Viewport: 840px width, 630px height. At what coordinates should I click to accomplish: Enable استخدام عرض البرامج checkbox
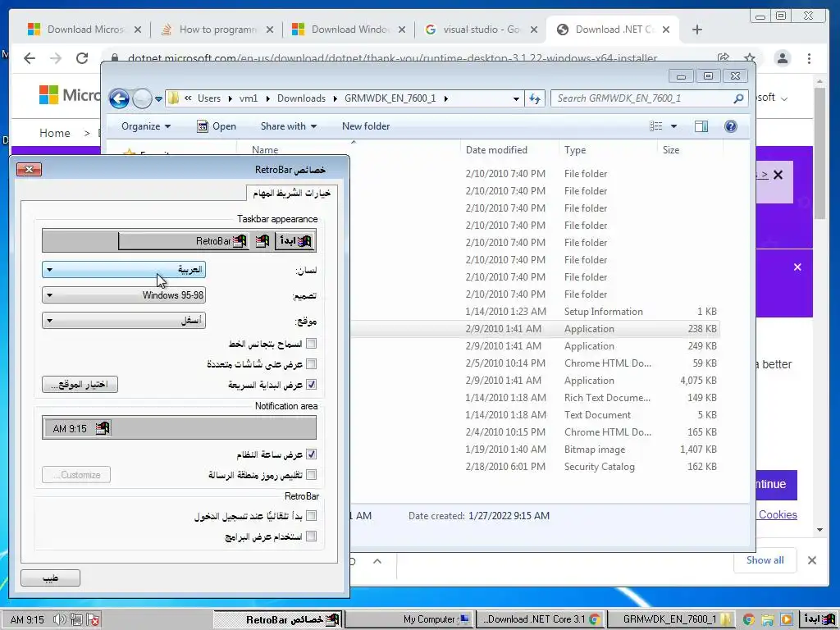311,536
